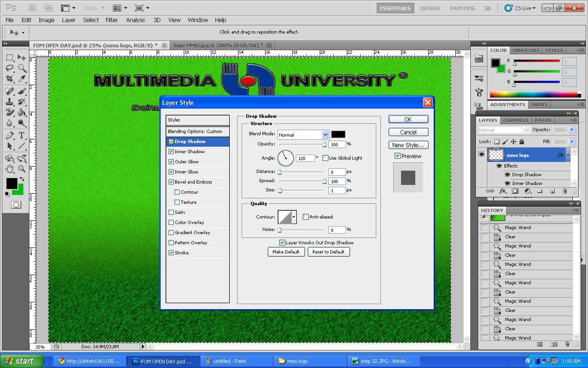This screenshot has height=368, width=588.
Task: Select the Horizontal Type tool
Action: click(x=22, y=136)
